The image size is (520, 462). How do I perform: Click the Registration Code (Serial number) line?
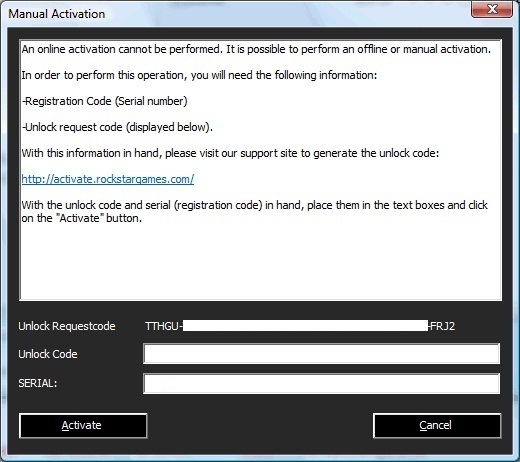coord(105,101)
